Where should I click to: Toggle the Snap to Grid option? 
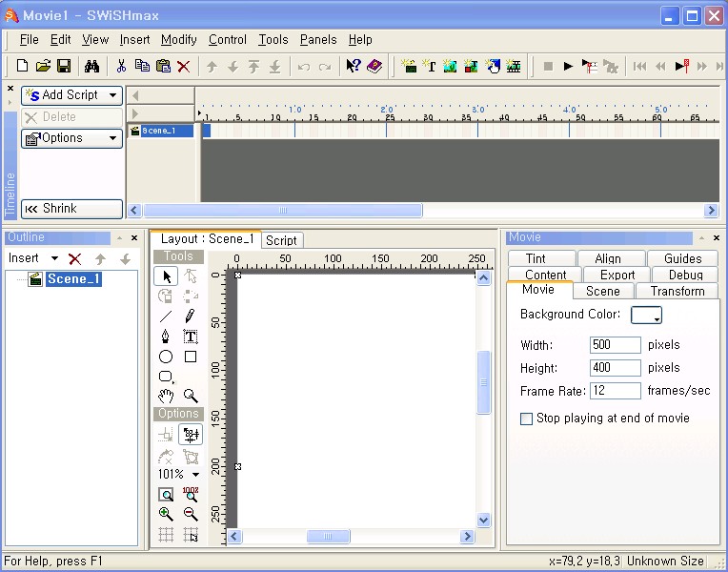coord(191,535)
